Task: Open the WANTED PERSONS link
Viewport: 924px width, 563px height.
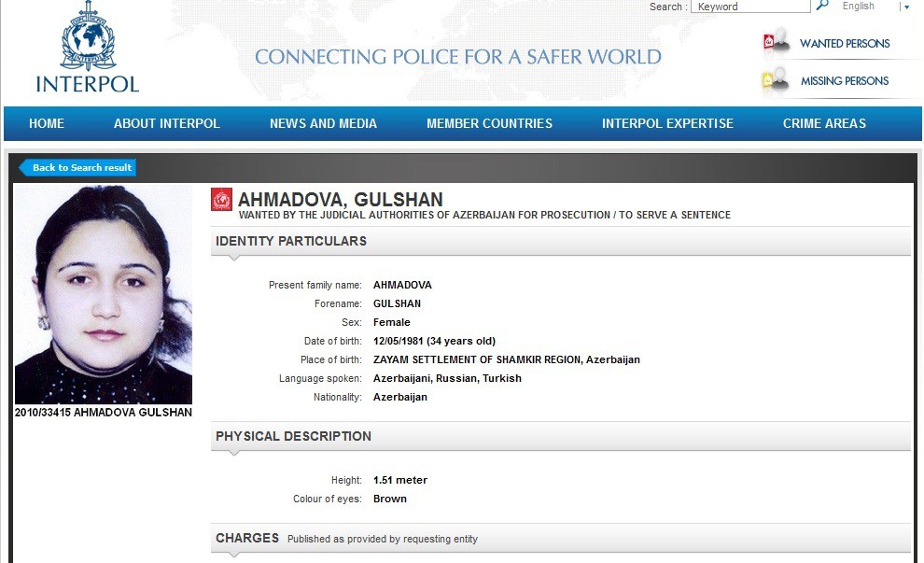Action: point(845,44)
